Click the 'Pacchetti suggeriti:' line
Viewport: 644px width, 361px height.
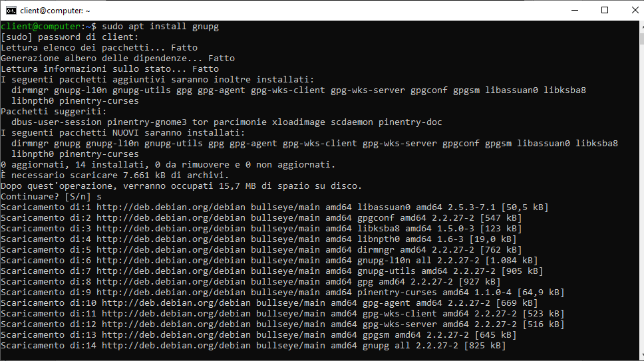click(x=53, y=112)
